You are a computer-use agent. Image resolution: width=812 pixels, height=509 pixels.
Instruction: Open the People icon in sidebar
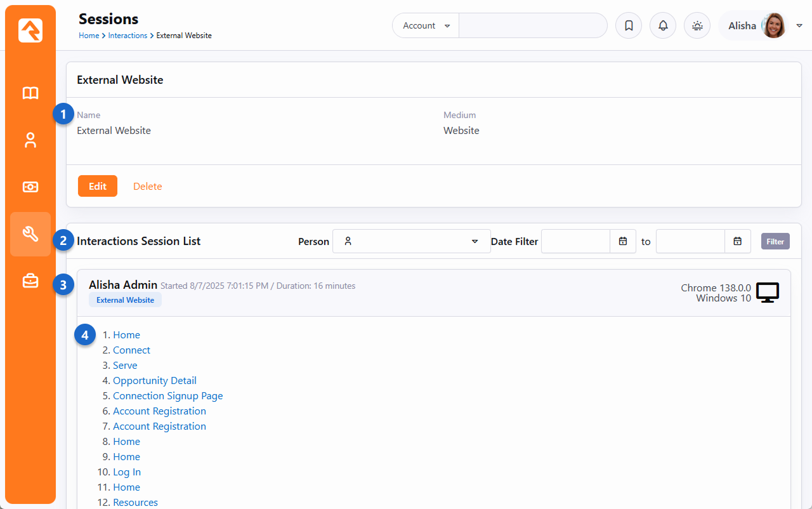click(x=30, y=140)
